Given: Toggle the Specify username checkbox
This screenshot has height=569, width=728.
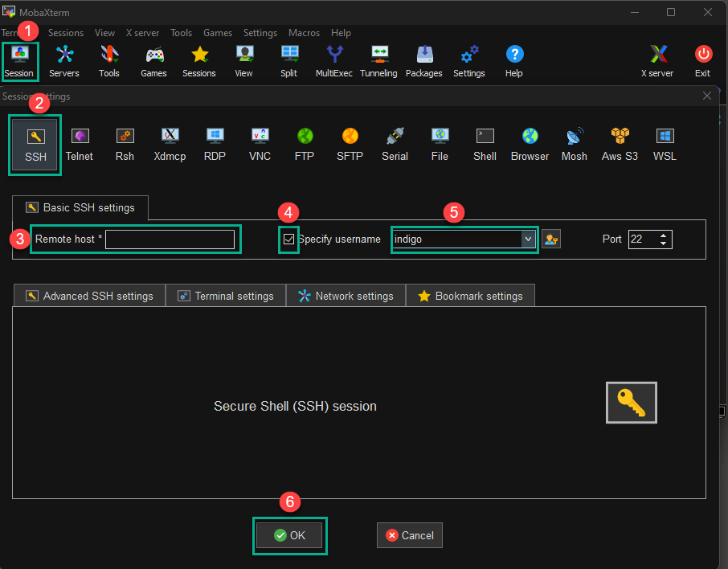Looking at the screenshot, I should [x=288, y=239].
